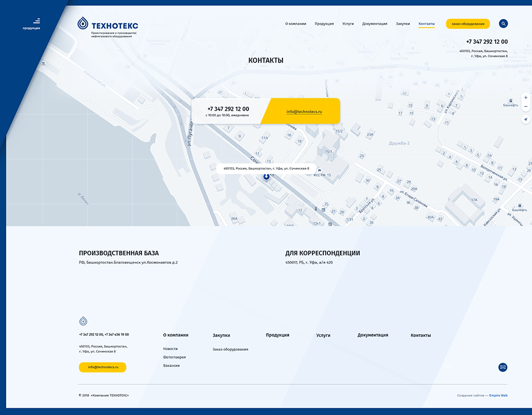This screenshot has height=415, width=532.
Task: Click footer phone numbers line
Action: tap(104, 335)
